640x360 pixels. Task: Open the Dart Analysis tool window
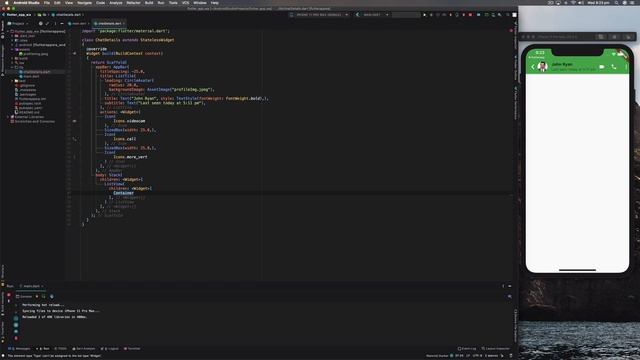84,349
